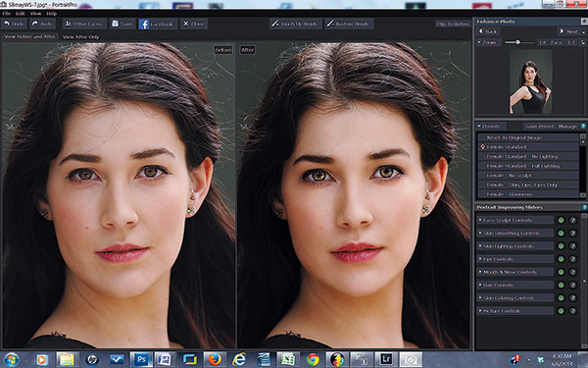
Task: Collapse the Presets panel
Action: pyautogui.click(x=479, y=127)
